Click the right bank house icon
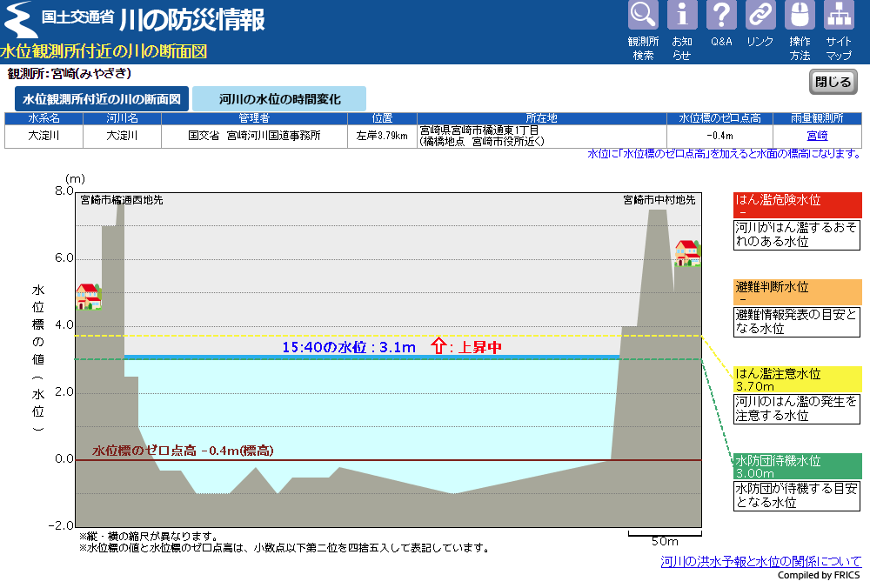The height and width of the screenshot is (588, 870). (687, 253)
